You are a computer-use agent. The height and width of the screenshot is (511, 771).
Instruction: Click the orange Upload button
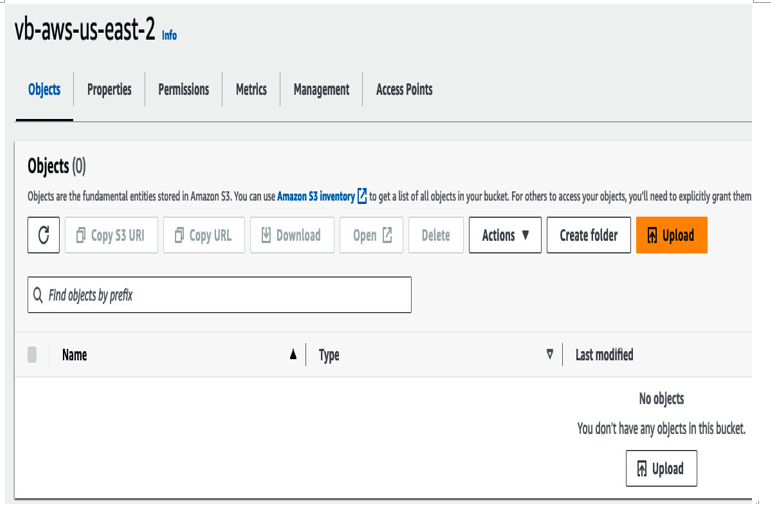point(672,235)
